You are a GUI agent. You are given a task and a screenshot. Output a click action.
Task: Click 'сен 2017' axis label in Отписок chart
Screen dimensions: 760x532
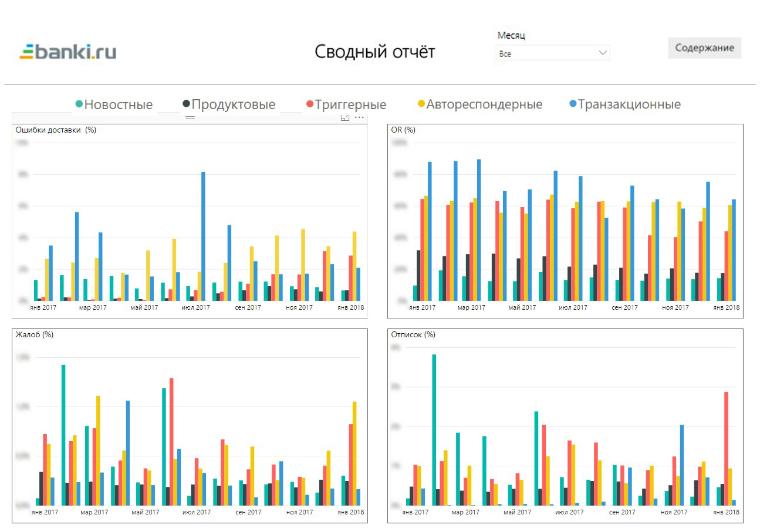click(622, 512)
